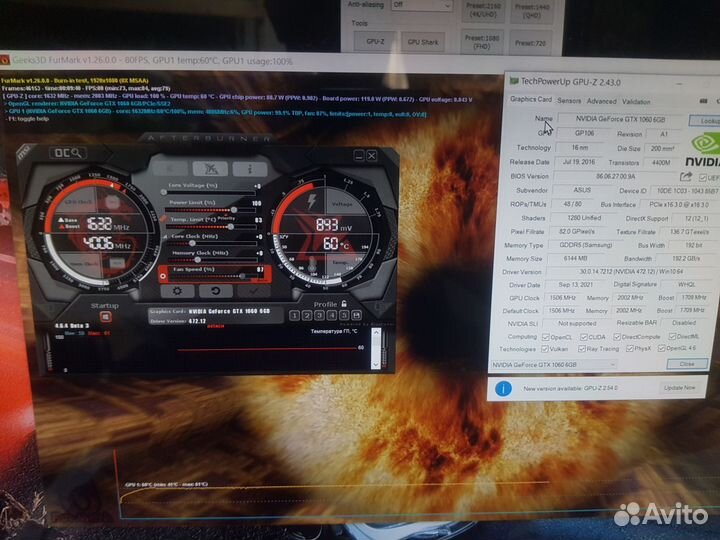This screenshot has width=720, height=540.
Task: Apply Afterburner settings with checkmark
Action: tap(253, 291)
